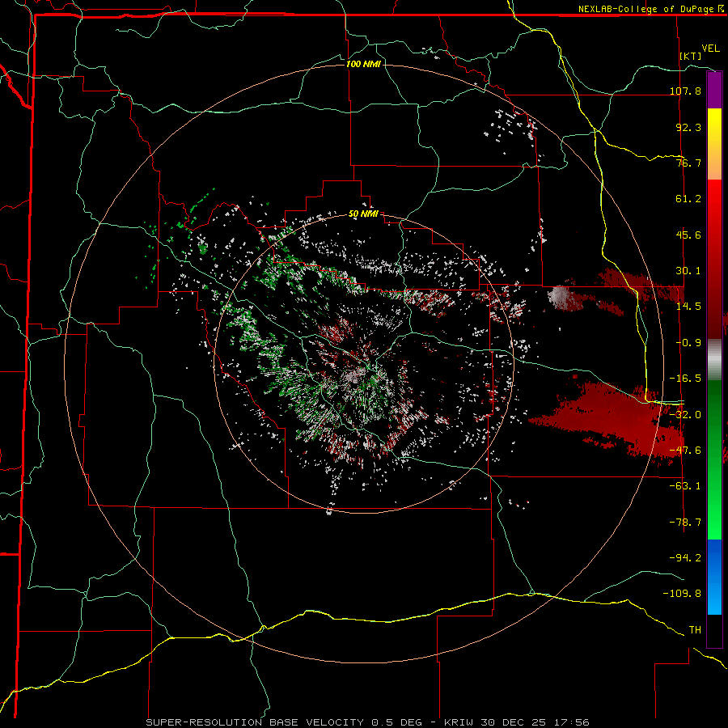Click the TH legend label
The image size is (728, 728).
[x=695, y=630]
